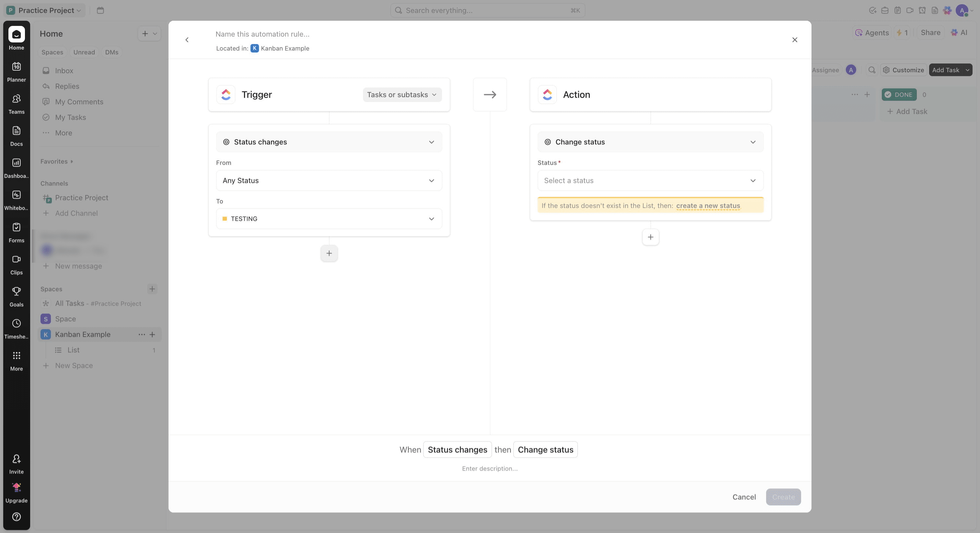The image size is (980, 533).
Task: Open Inbox in the Home panel
Action: pos(100,71)
